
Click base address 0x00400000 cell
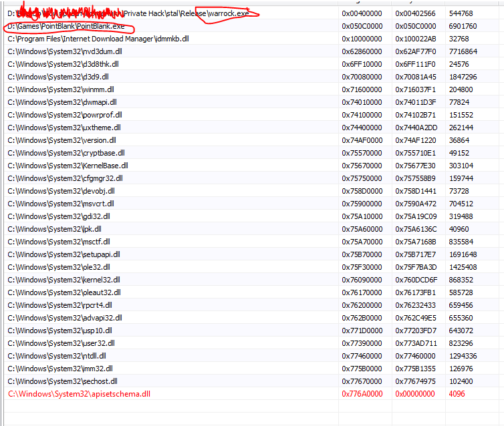(x=362, y=13)
